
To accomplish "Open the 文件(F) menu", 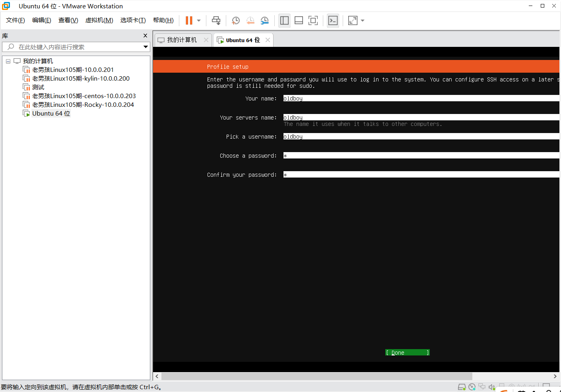I will coord(16,20).
